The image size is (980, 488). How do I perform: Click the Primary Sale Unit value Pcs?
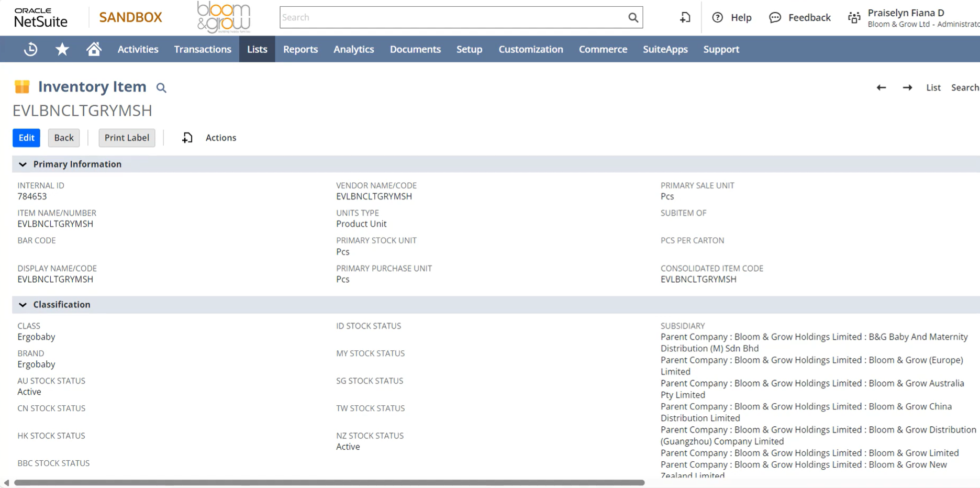[667, 196]
